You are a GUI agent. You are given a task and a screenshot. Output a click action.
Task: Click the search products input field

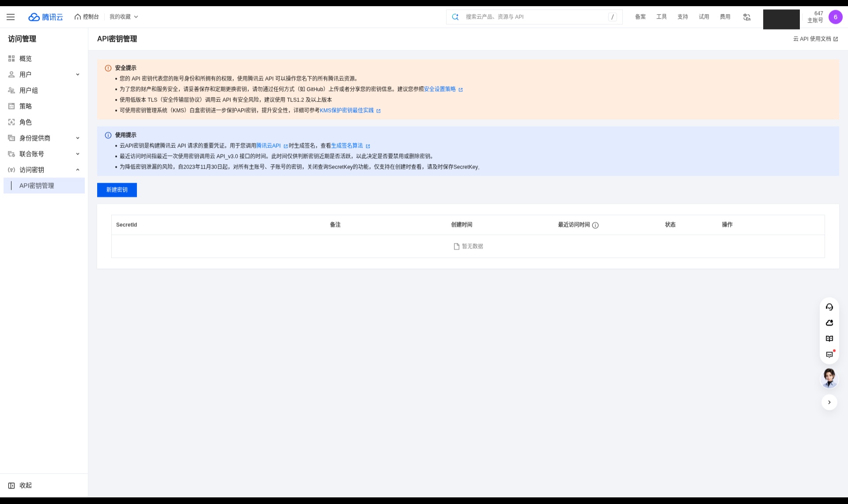[534, 17]
